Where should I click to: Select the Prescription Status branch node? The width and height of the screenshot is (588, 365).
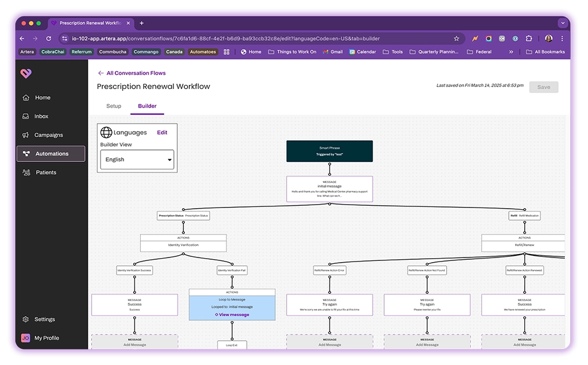[x=183, y=216]
